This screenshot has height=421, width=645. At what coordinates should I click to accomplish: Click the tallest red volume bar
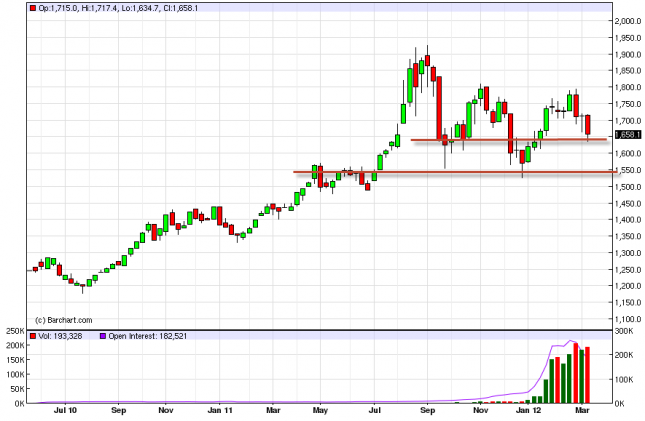click(x=576, y=373)
